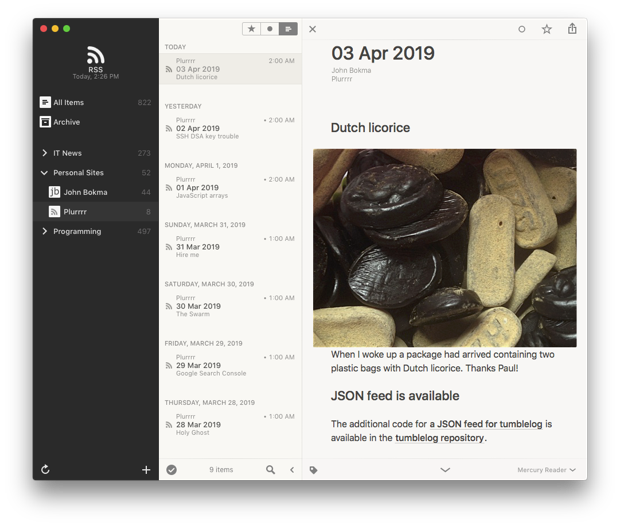The width and height of the screenshot is (620, 526).
Task: Open the Archive section
Action: coord(95,122)
